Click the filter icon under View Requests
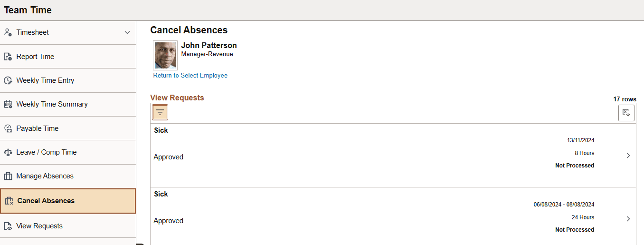644x245 pixels. tap(160, 113)
